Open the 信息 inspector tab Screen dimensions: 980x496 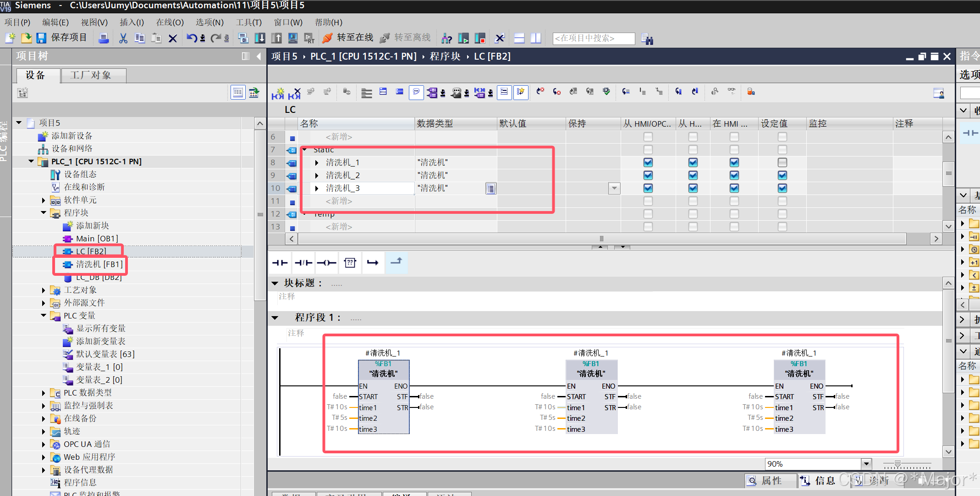point(819,480)
